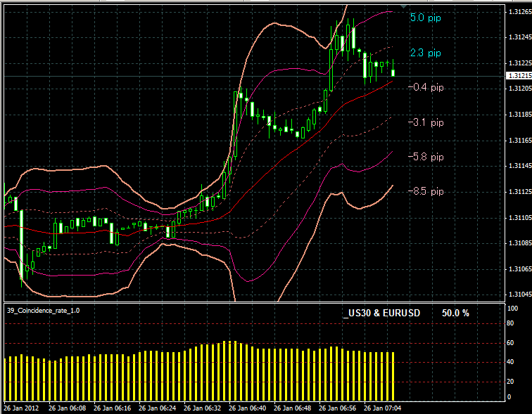Select the '-8.5 pip' band label

point(426,191)
